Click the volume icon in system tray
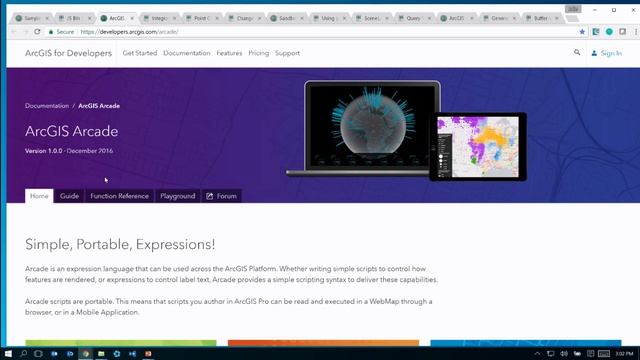The image size is (640, 360). 564,353
